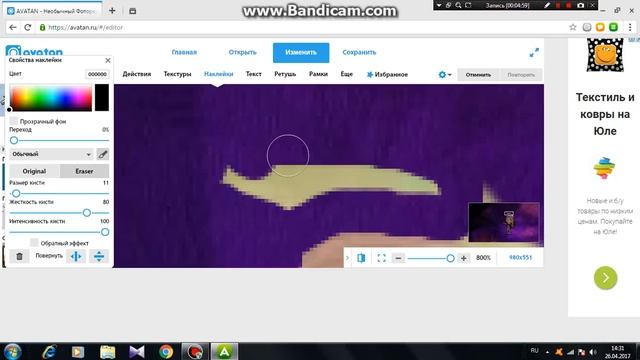640x360 pixels.
Task: Open the file explorer folder on taskbar
Action: [108, 351]
